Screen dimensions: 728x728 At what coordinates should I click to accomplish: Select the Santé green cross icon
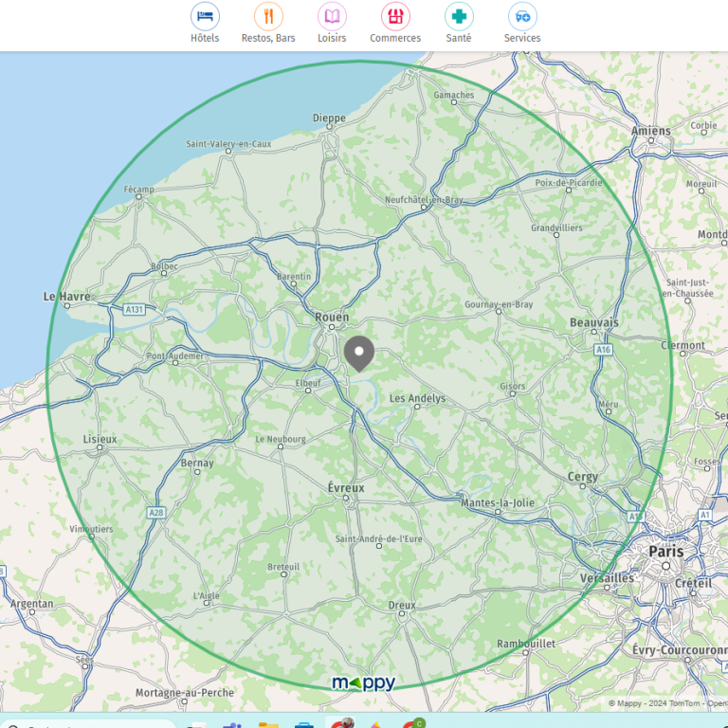click(459, 16)
